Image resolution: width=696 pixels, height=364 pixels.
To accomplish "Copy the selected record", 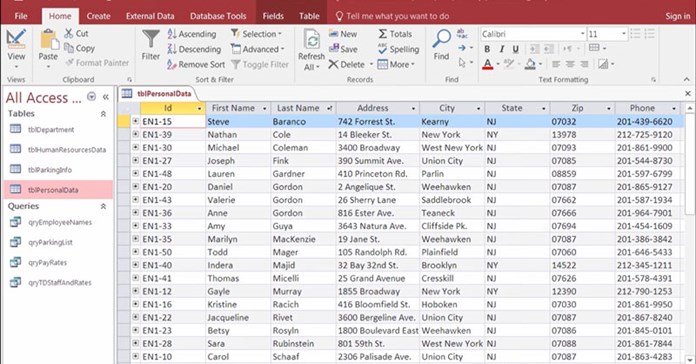I will 79,48.
